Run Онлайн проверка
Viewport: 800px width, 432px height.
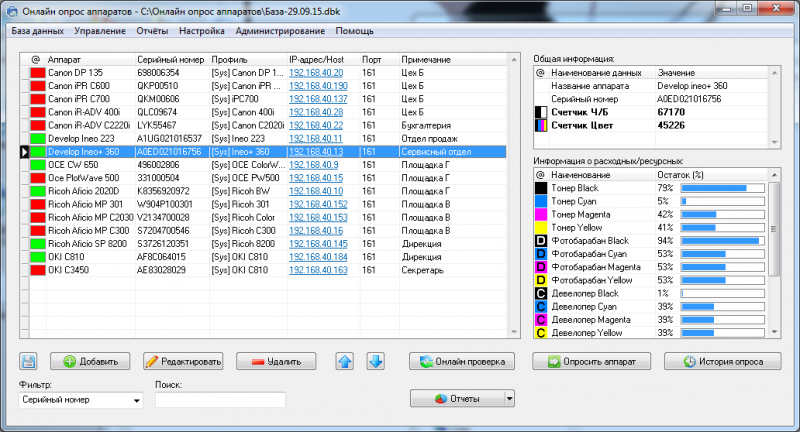(x=462, y=361)
